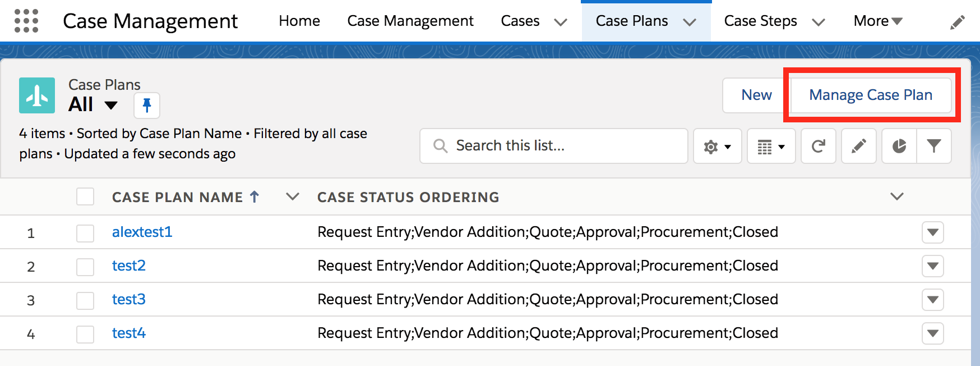Open the Salesforce App Launcher waffle icon

25,21
